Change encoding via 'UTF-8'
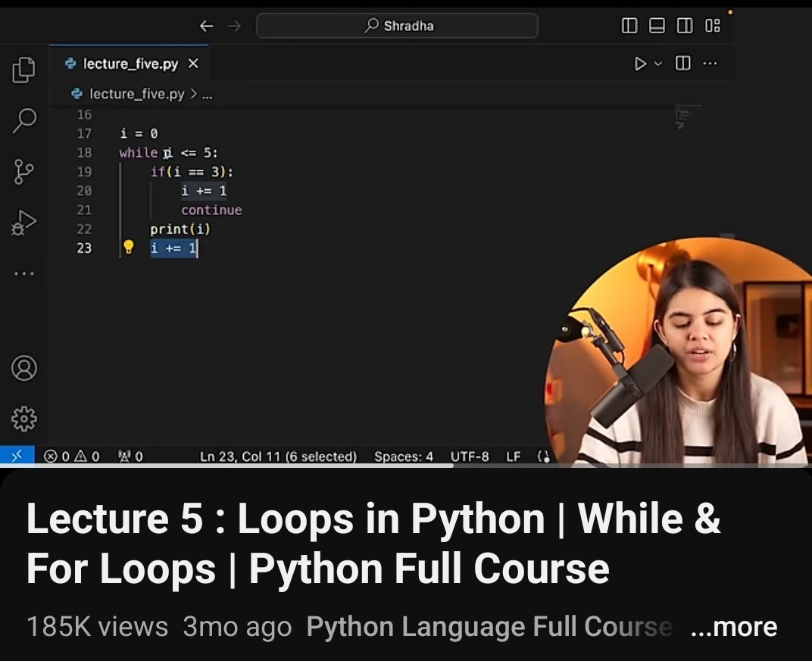The width and height of the screenshot is (812, 661). 469,457
